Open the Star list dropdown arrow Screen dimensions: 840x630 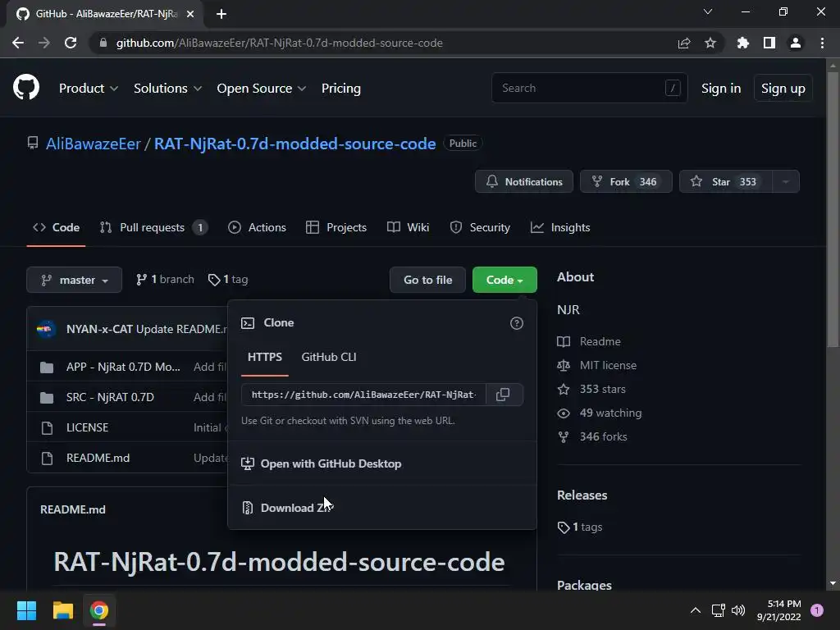[x=786, y=181]
